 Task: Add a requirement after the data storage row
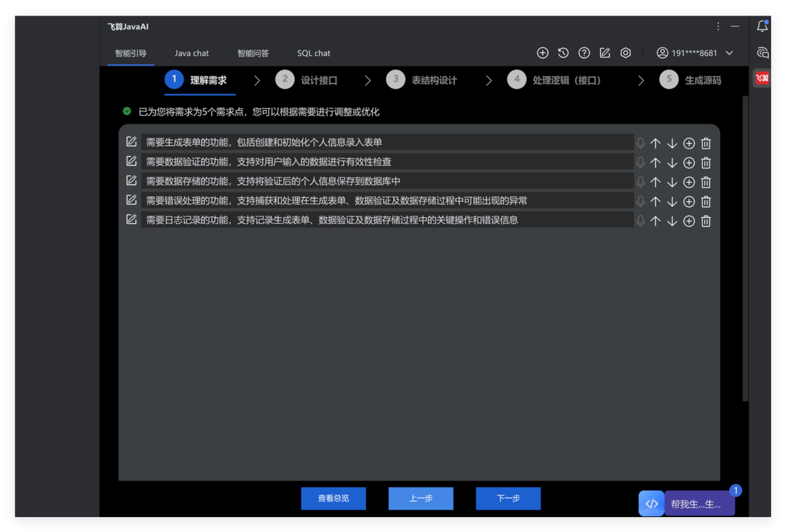tap(689, 182)
